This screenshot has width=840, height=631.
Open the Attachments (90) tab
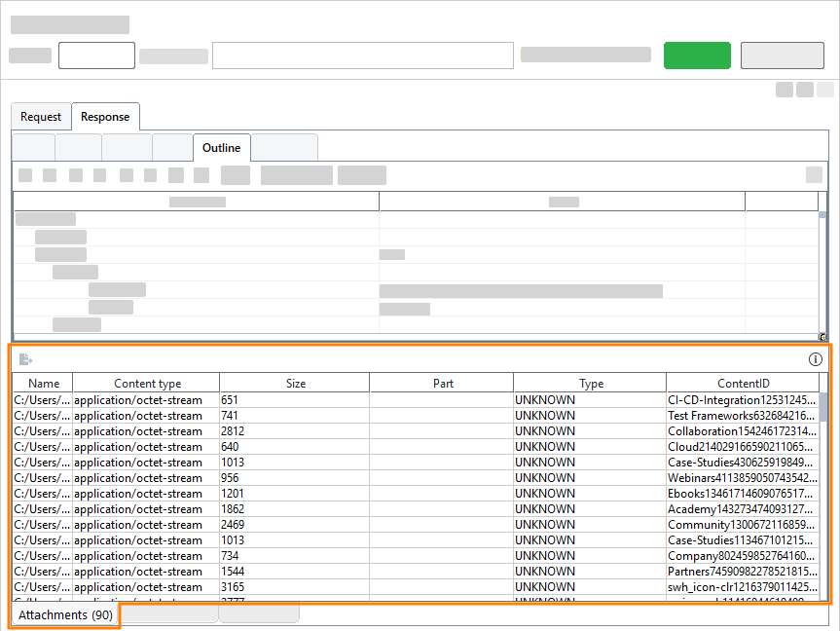[x=65, y=615]
